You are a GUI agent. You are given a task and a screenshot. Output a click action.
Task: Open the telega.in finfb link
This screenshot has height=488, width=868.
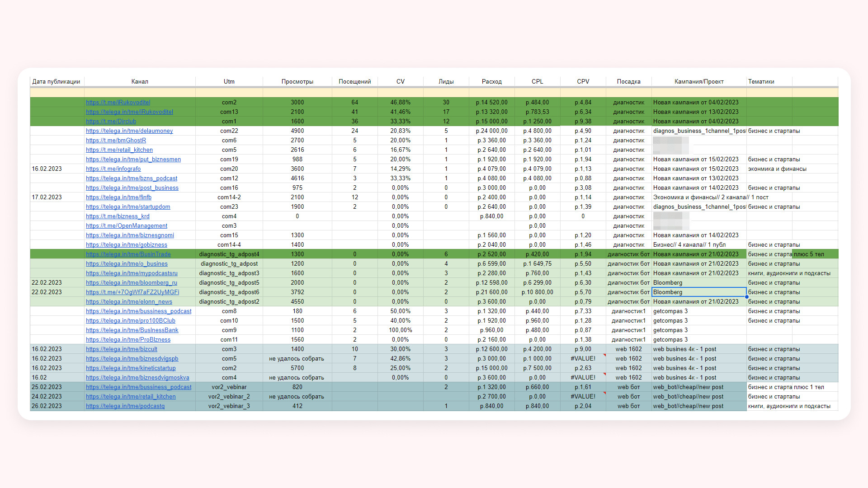(x=118, y=197)
